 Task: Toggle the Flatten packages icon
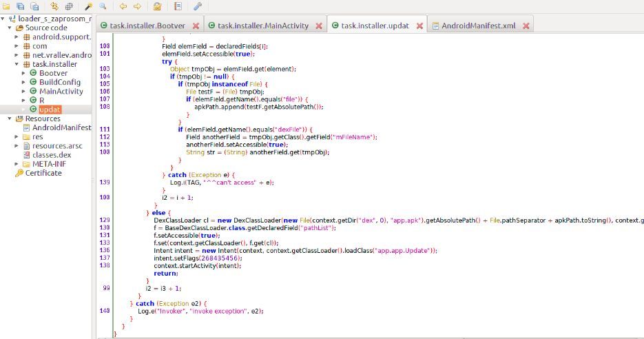click(67, 6)
